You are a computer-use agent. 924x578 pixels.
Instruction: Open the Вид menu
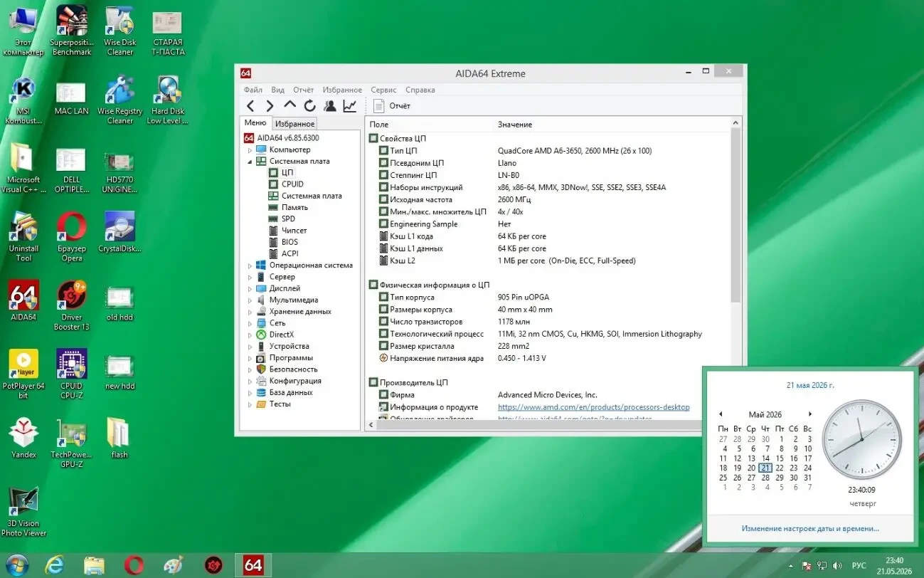coord(278,90)
